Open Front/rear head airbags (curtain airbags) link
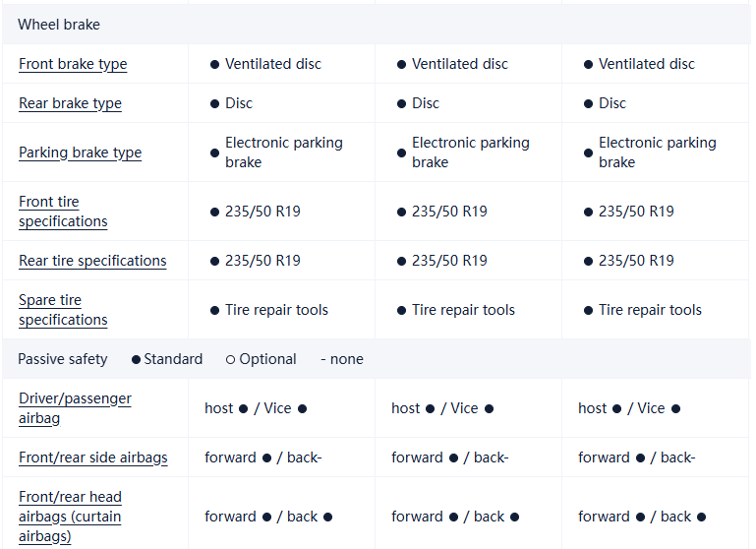The width and height of the screenshot is (756, 549). tap(70, 517)
